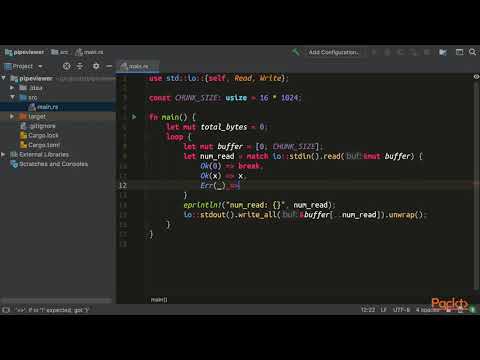
Task: Click cursor position 12:22 in status bar
Action: click(368, 310)
